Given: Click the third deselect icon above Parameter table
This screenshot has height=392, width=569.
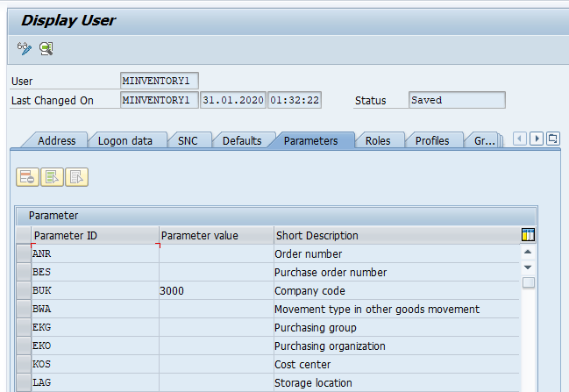Looking at the screenshot, I should [x=77, y=176].
